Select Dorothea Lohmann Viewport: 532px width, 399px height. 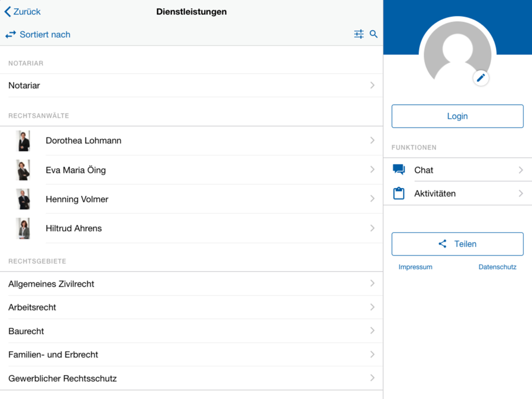pos(192,140)
